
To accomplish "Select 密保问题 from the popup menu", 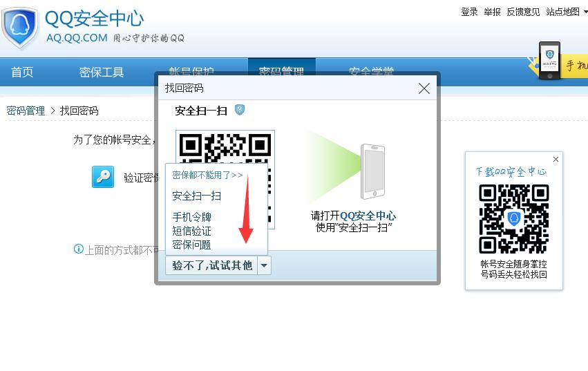I will (191, 245).
